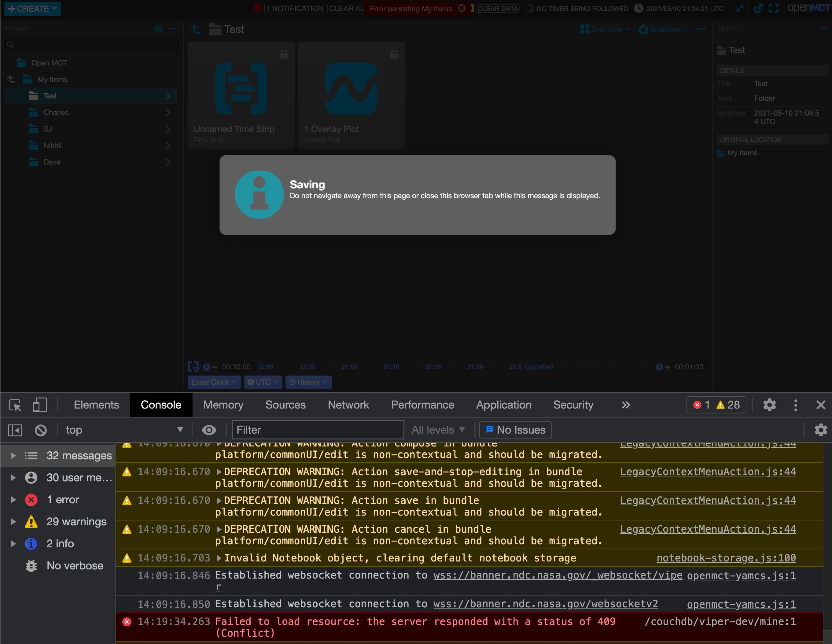The width and height of the screenshot is (832, 644).
Task: Open the browse pane eye/target icon
Action: coord(158,28)
